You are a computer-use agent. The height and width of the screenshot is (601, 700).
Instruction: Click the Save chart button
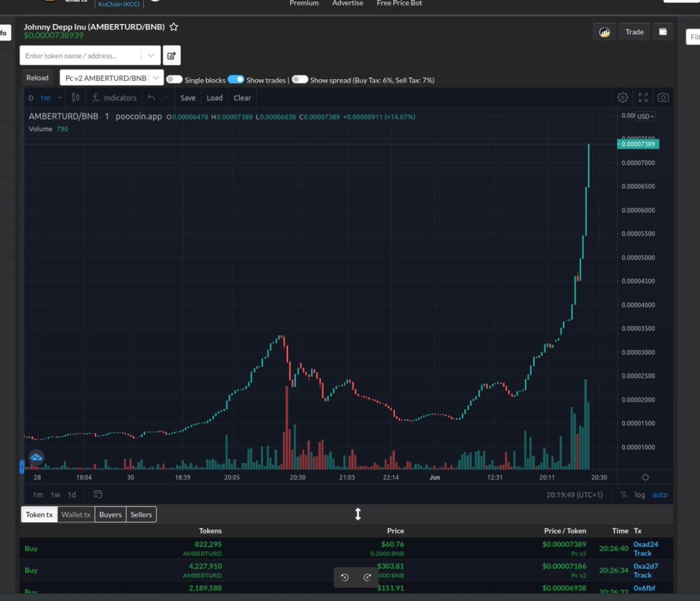[188, 98]
